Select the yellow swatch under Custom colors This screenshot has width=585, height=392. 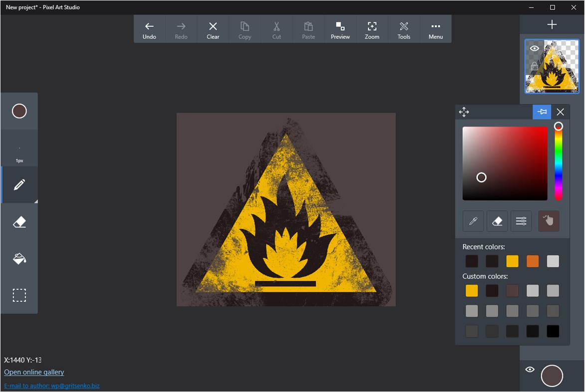click(x=471, y=290)
